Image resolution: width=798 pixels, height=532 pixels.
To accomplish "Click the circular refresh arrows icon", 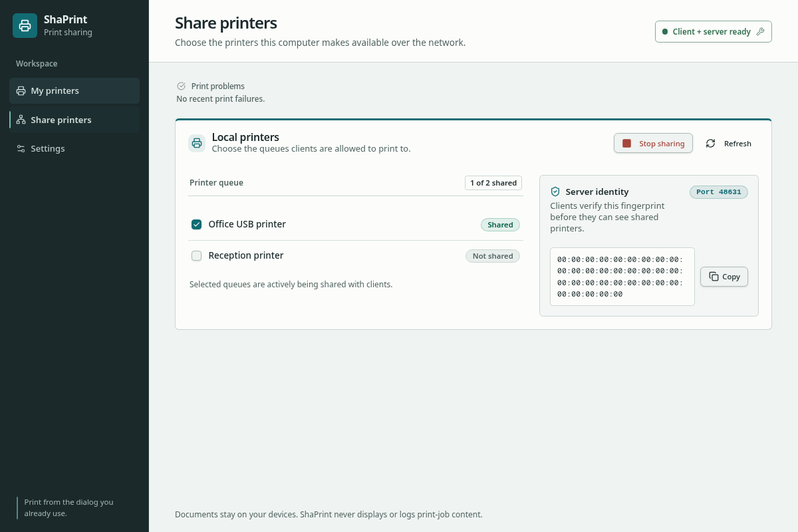I will [x=710, y=144].
